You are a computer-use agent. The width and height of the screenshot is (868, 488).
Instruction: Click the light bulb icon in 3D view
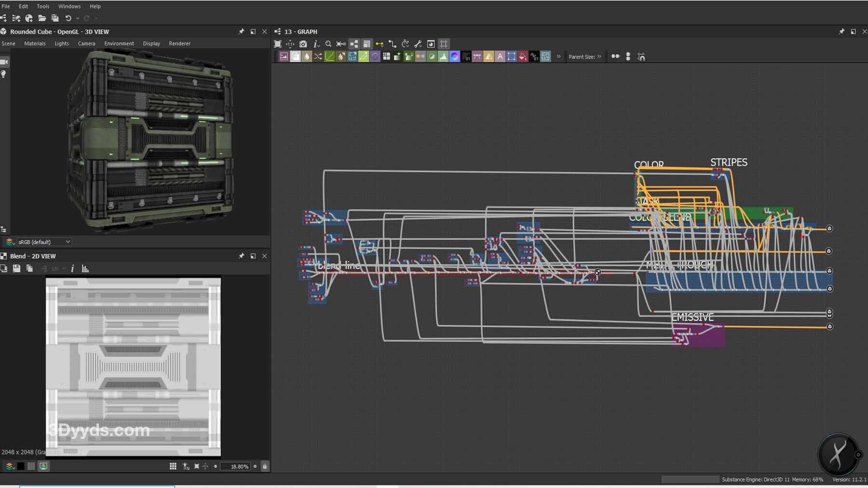(4, 74)
